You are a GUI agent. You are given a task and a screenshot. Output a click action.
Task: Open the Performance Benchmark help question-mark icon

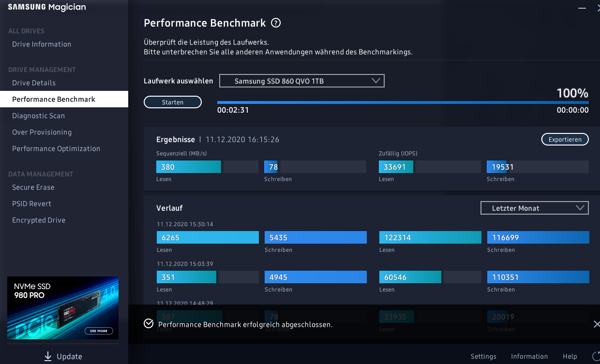click(276, 23)
